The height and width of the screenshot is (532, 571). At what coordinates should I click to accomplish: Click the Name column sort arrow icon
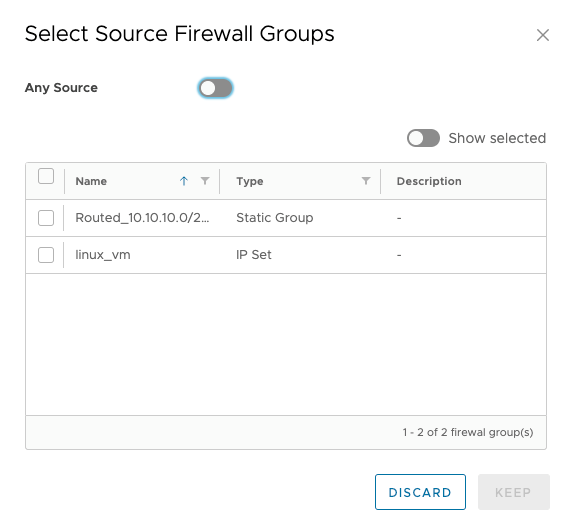(x=184, y=181)
